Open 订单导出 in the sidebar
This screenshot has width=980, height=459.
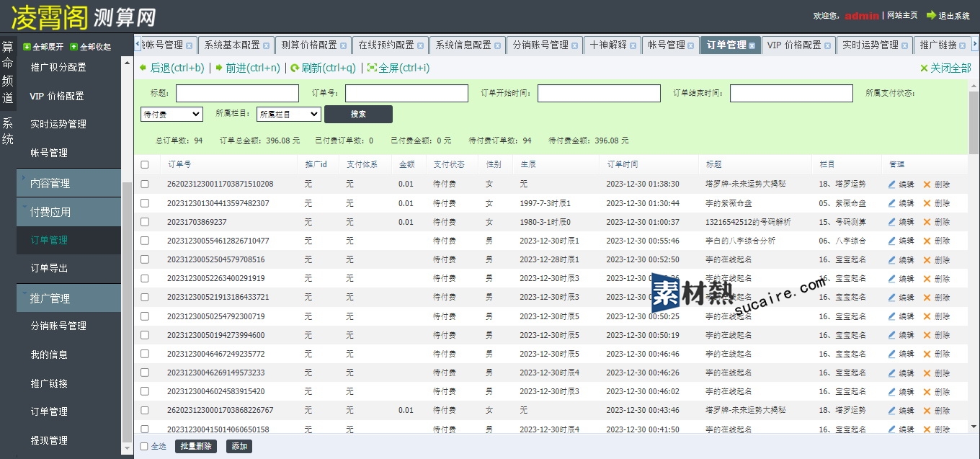[49, 268]
